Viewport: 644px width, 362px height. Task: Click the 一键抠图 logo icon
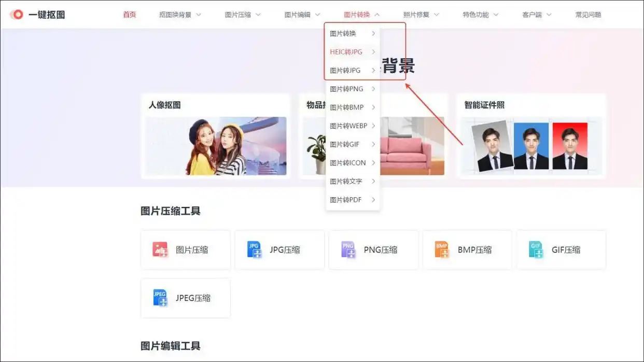[x=17, y=15]
